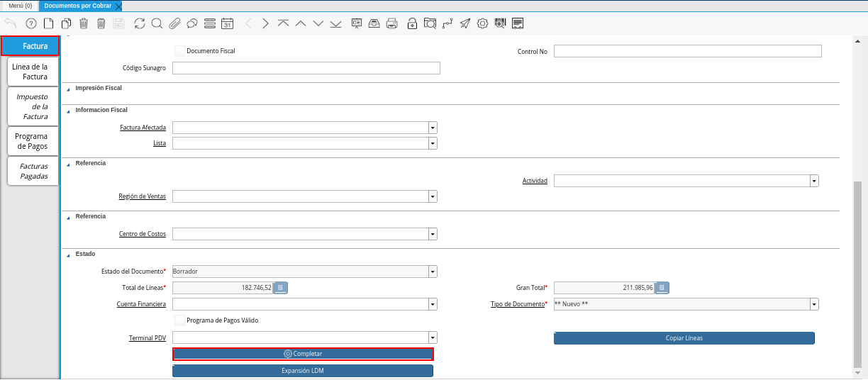
Task: Open the Centro de Costos dropdown
Action: pos(433,234)
